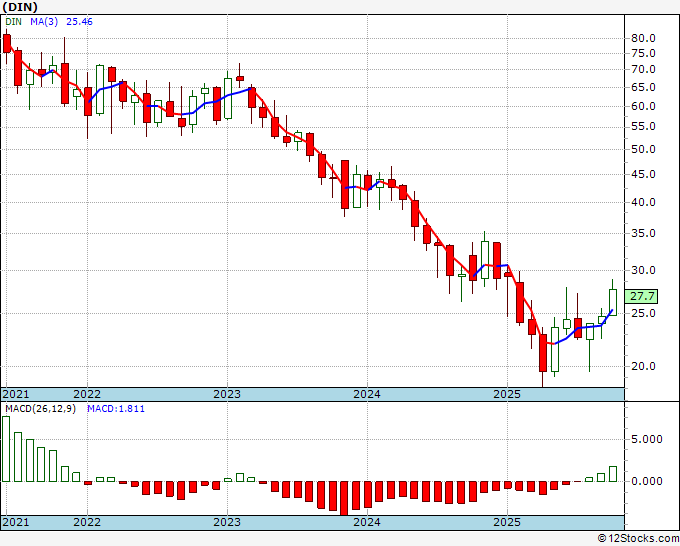This screenshot has height=546, width=680.
Task: Click the 35.0 price axis label
Action: 643,234
